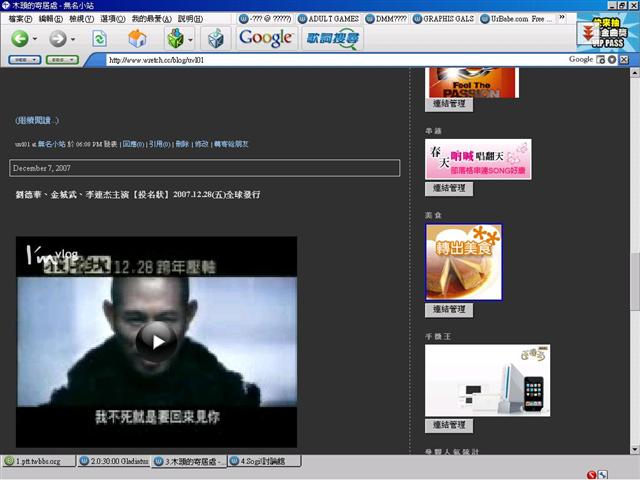
Task: Switch to tab 1 ptt.twbbs.org
Action: point(38,461)
